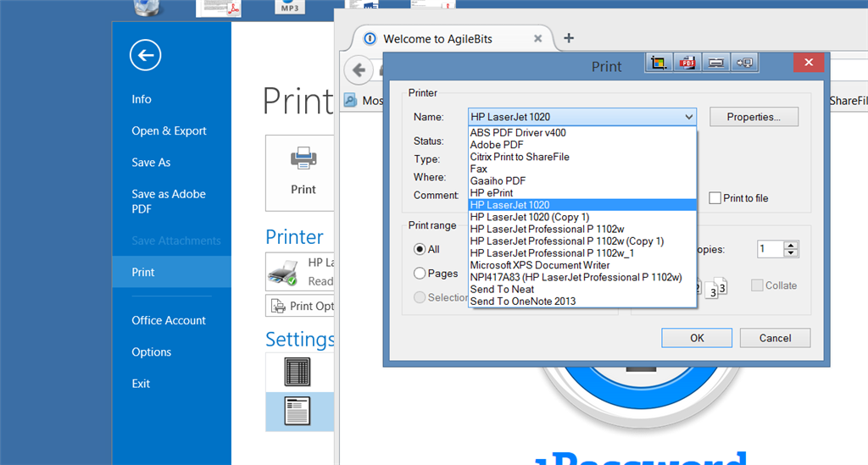The width and height of the screenshot is (868, 465).
Task: Choose Fax from the printer list
Action: [581, 169]
